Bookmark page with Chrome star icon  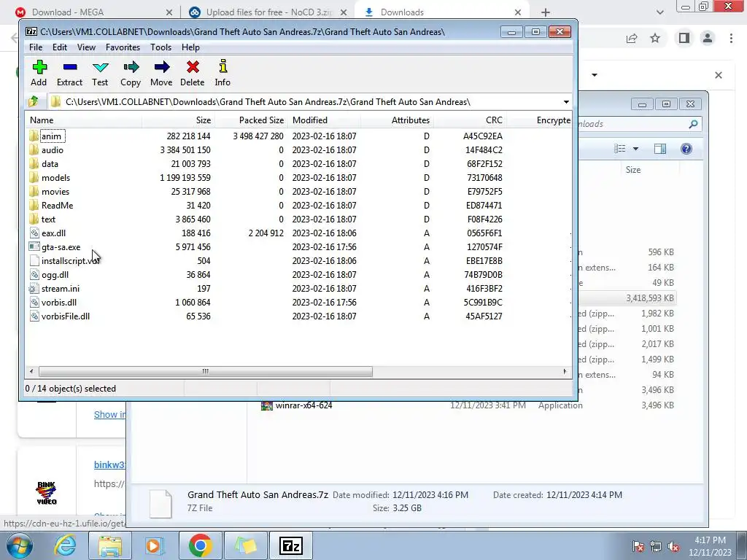pos(656,38)
